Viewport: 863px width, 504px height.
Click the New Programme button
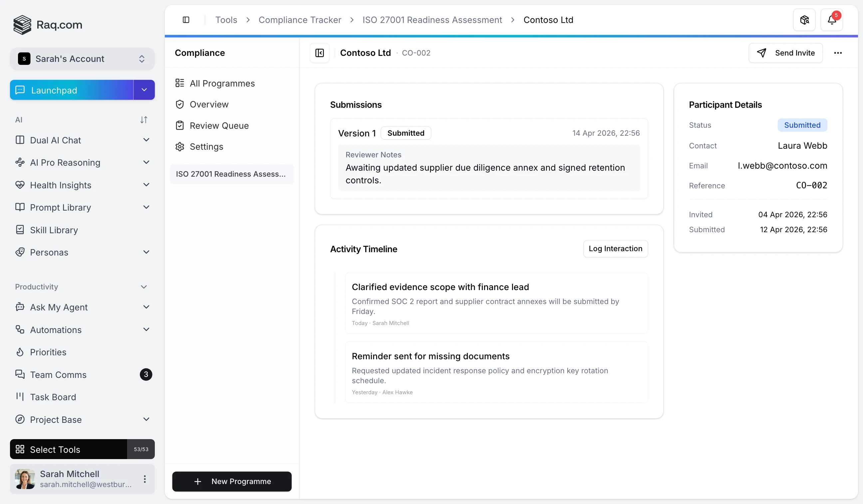point(231,481)
